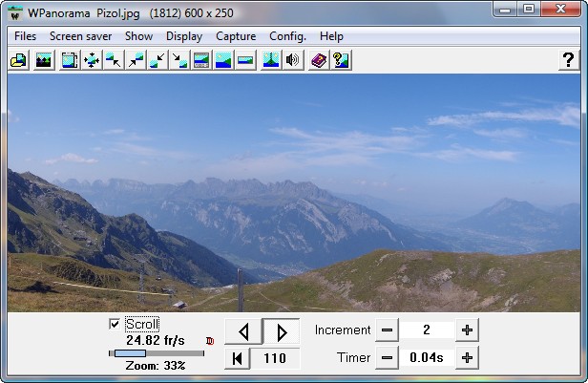Click the panorama mountain image
The height and width of the screenshot is (383, 588).
pyautogui.click(x=294, y=193)
